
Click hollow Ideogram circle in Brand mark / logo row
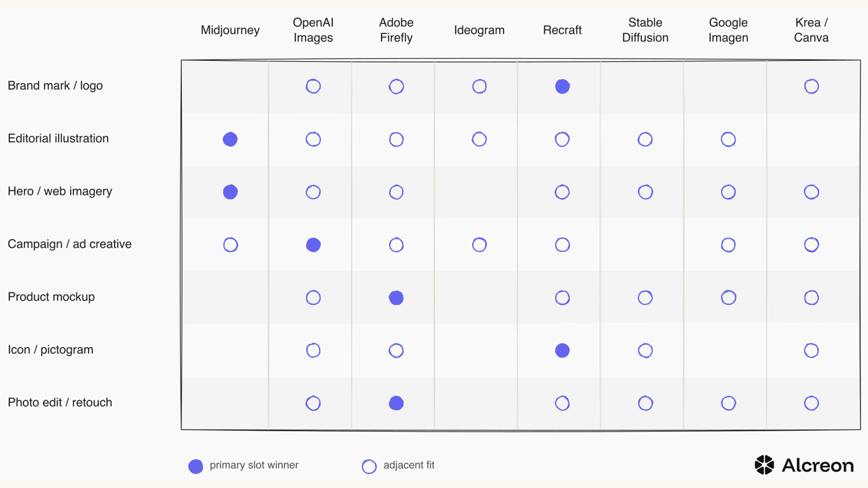[x=479, y=87]
